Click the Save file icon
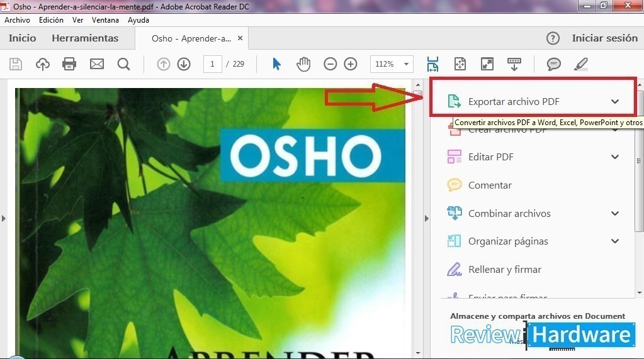 pos(16,64)
